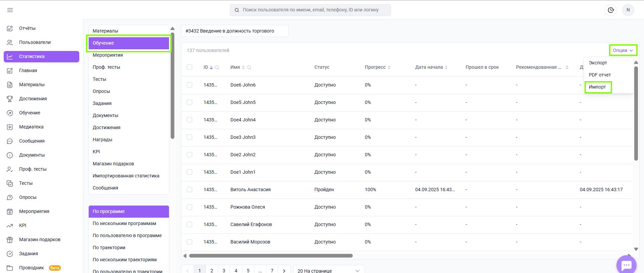Open the hamburger menu icon

pos(10,10)
